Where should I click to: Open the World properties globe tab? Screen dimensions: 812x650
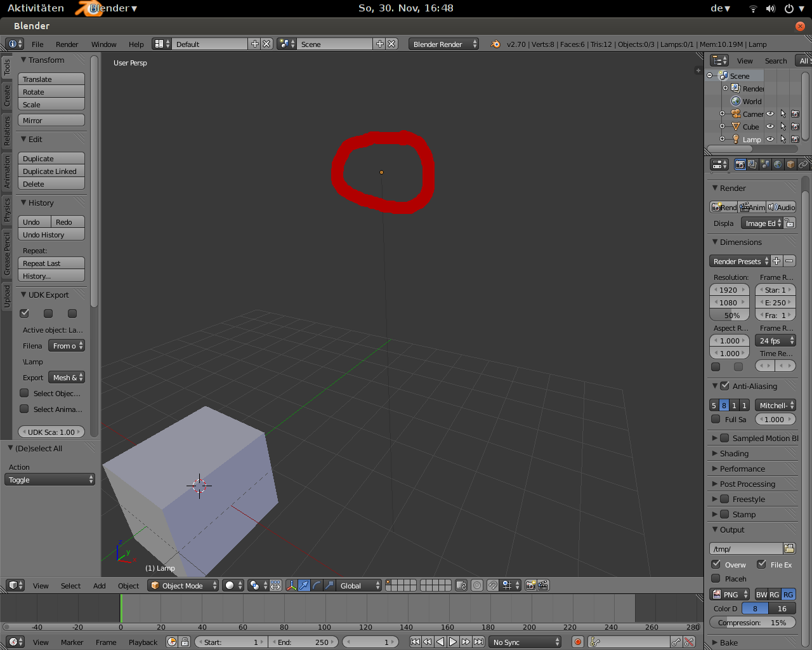click(778, 164)
